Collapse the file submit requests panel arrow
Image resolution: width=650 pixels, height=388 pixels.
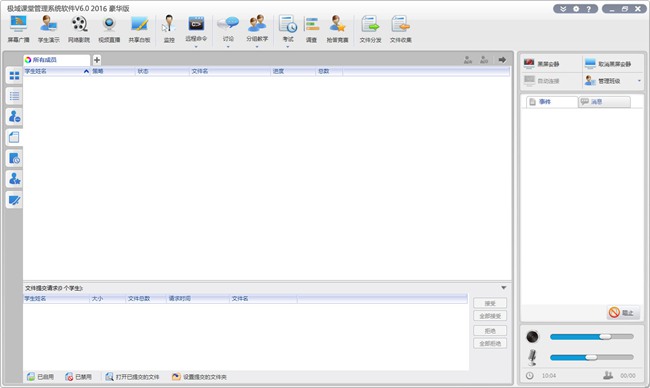[x=504, y=288]
